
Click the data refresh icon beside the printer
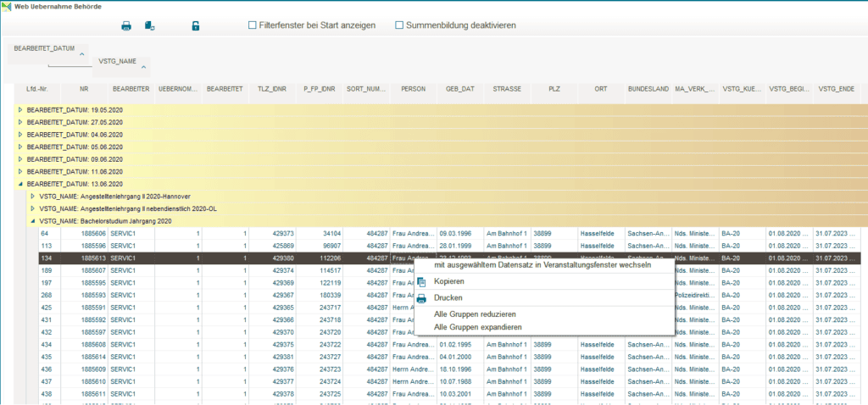[x=149, y=25]
